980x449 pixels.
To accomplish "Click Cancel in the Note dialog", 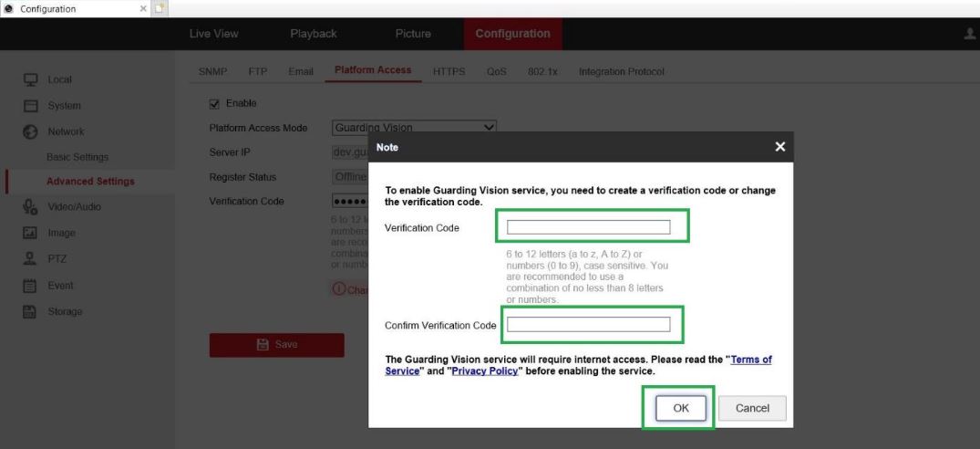I will pyautogui.click(x=752, y=408).
